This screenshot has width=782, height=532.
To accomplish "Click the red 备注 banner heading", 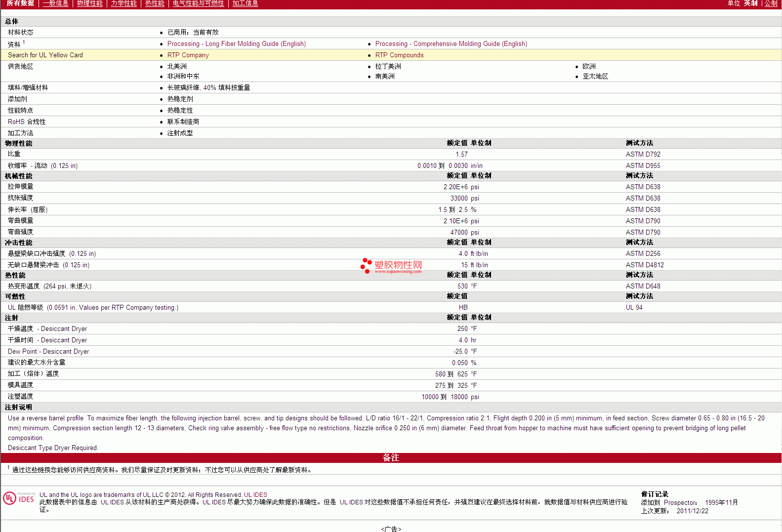I will [391, 458].
